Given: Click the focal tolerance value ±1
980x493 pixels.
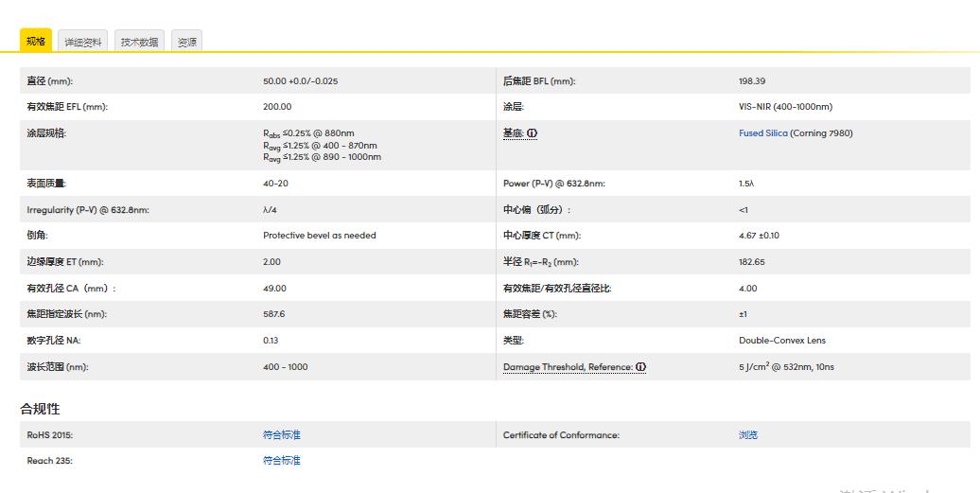Looking at the screenshot, I should pyautogui.click(x=743, y=314).
